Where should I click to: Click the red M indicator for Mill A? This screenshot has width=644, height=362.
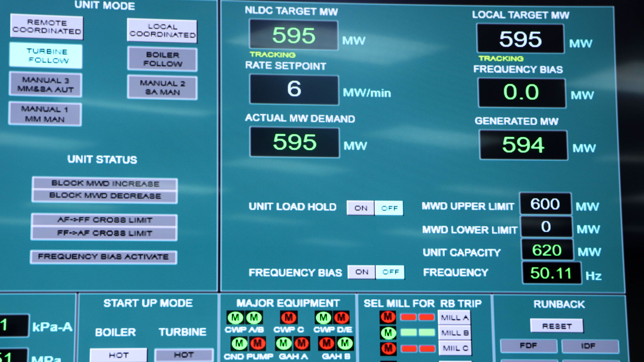(x=388, y=317)
